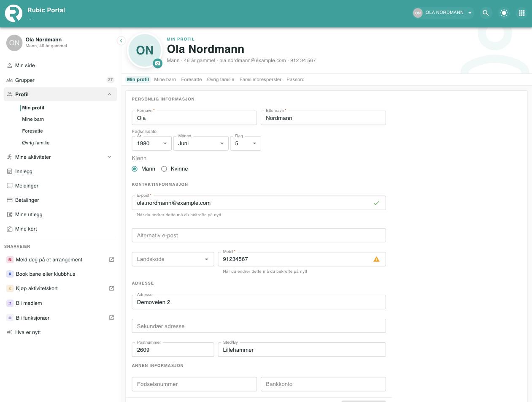The width and height of the screenshot is (532, 402).
Task: Click the Grupper group icon
Action: coord(10,80)
